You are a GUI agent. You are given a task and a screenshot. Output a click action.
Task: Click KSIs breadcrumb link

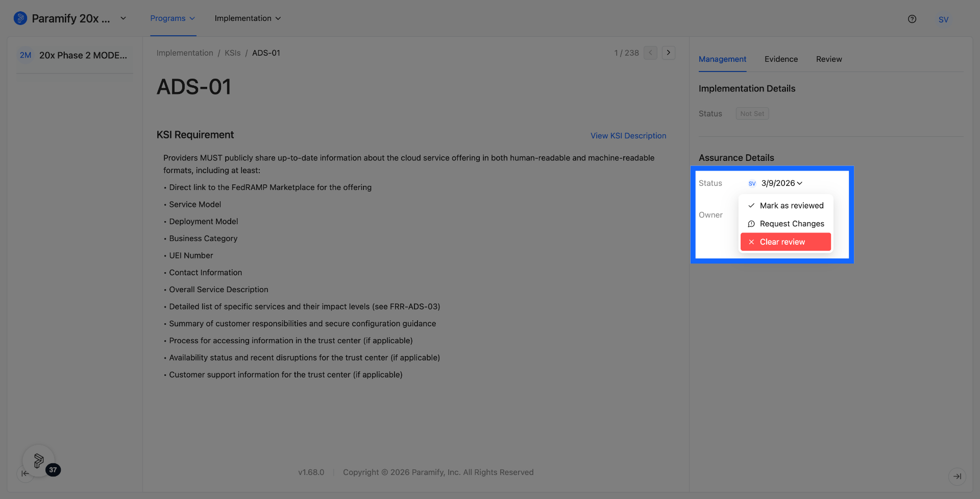[x=232, y=53]
